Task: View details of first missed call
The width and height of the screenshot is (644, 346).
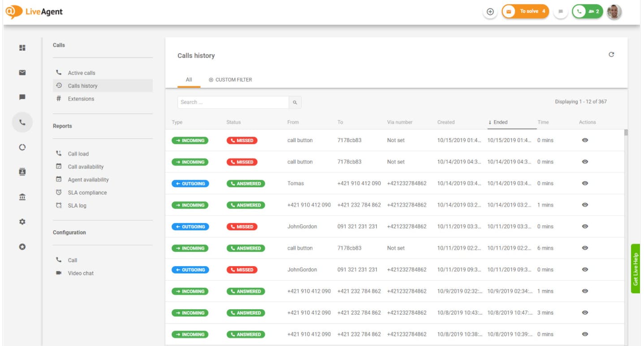Action: point(584,140)
